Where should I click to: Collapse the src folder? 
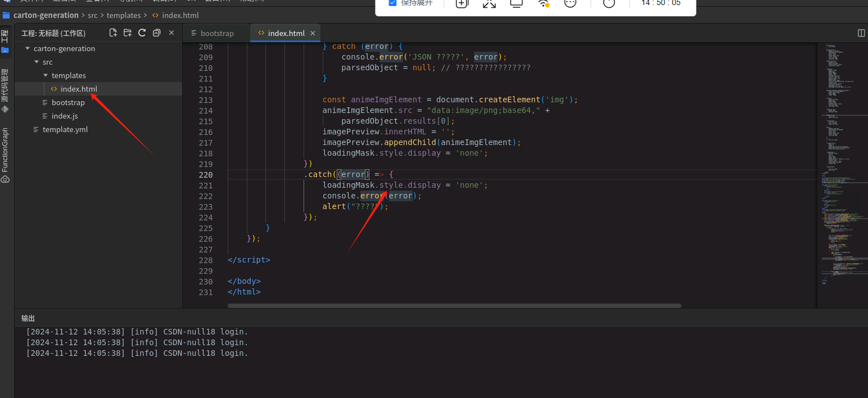coord(37,62)
